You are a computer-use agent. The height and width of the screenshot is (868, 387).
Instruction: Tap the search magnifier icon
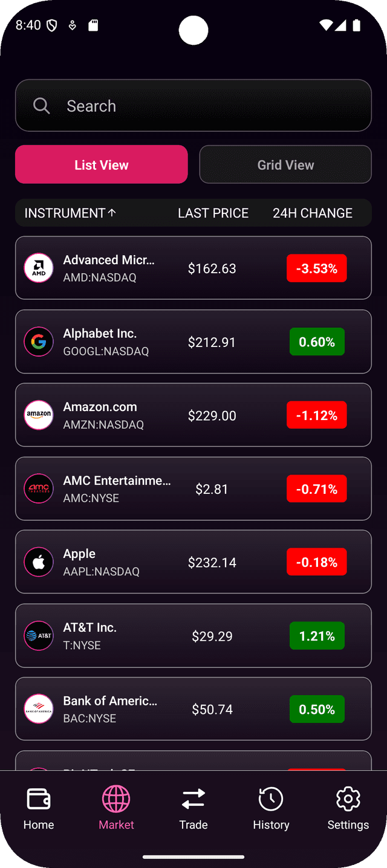(x=42, y=106)
